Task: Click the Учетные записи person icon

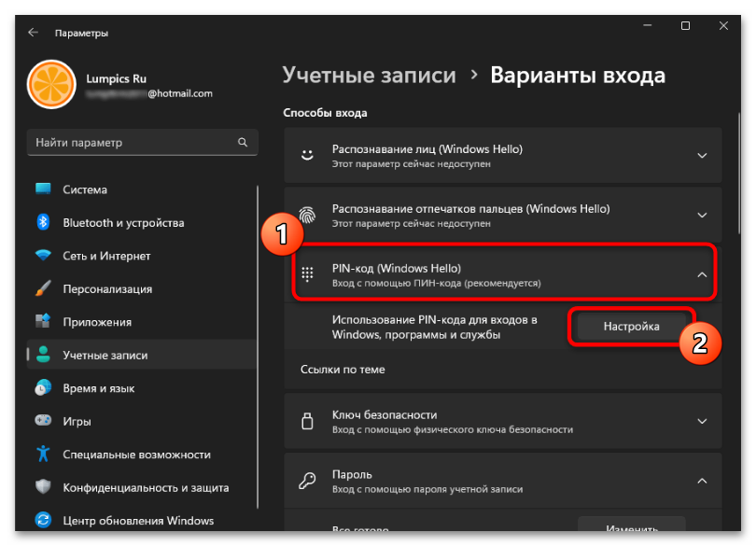Action: pos(43,355)
